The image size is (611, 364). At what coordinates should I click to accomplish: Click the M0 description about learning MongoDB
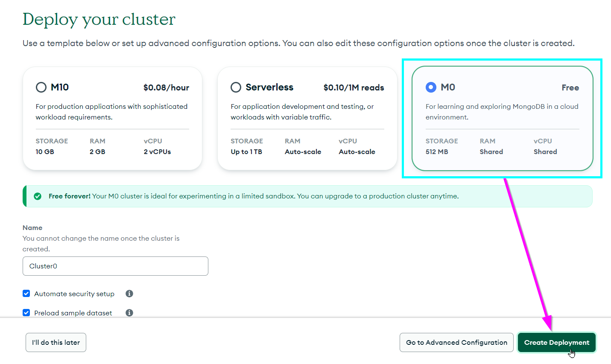(x=502, y=112)
